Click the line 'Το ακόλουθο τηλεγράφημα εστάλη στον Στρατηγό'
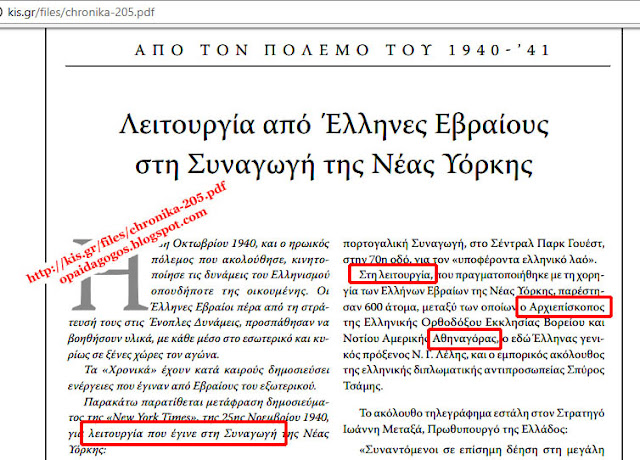This screenshot has width=640, height=460. [482, 413]
